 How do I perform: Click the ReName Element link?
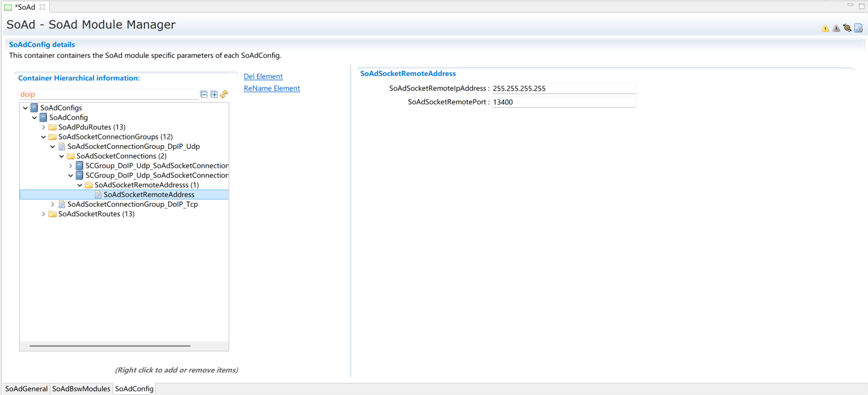[x=272, y=88]
